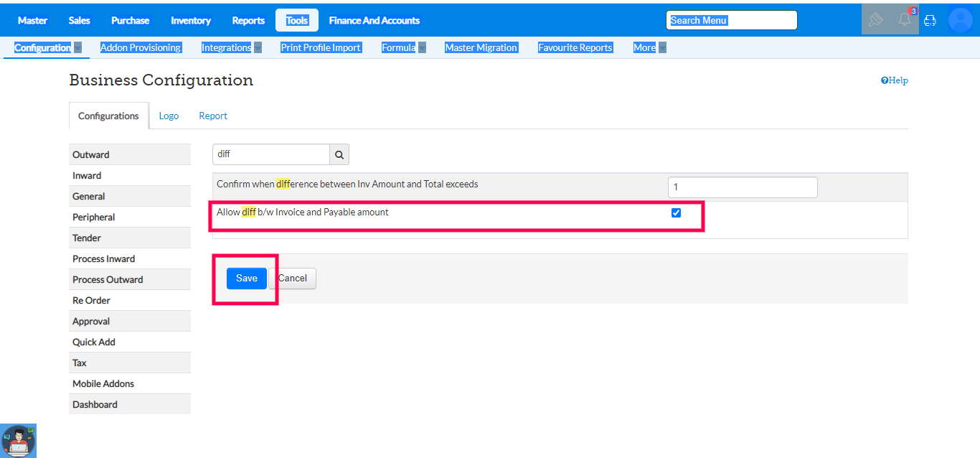Expand the Configuration dropdown arrow

(77, 48)
